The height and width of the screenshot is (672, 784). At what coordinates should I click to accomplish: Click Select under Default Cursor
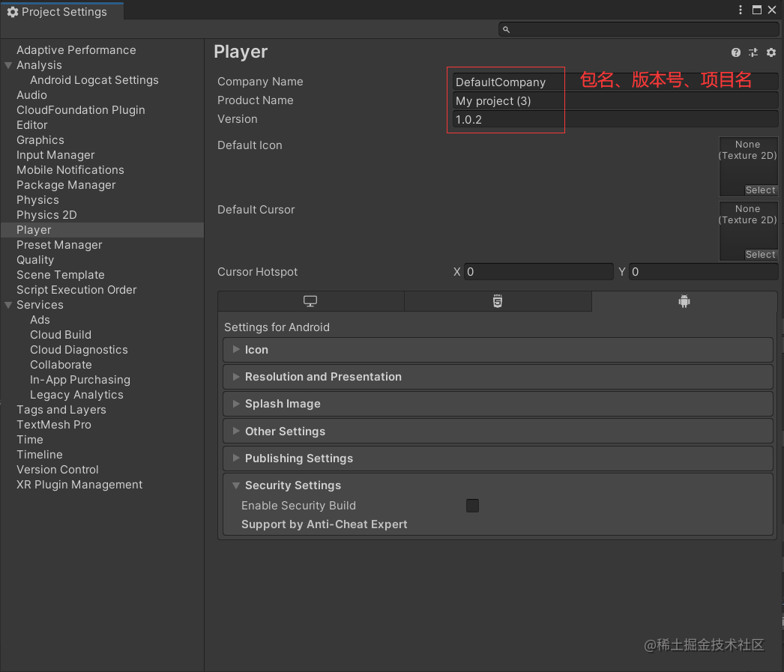click(x=760, y=254)
